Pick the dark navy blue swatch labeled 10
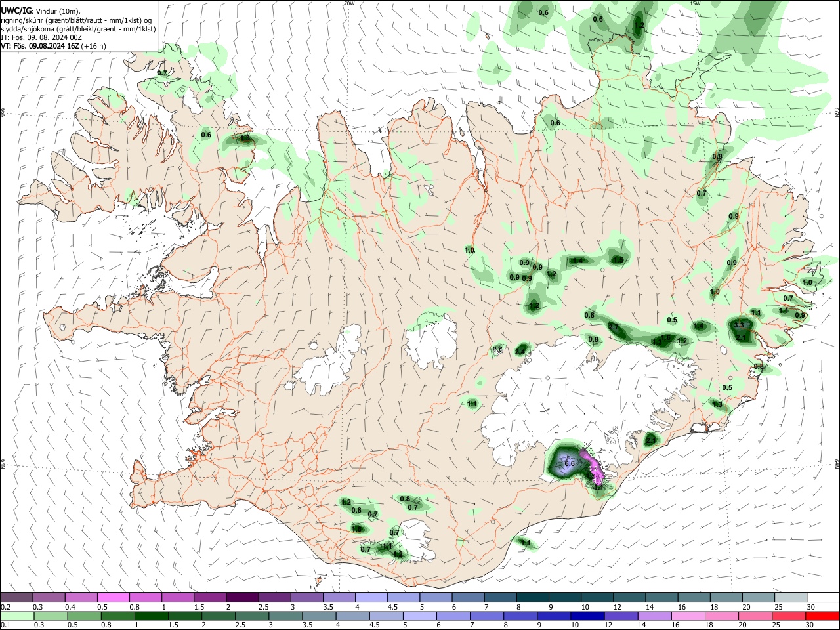840x630 pixels. point(587,616)
